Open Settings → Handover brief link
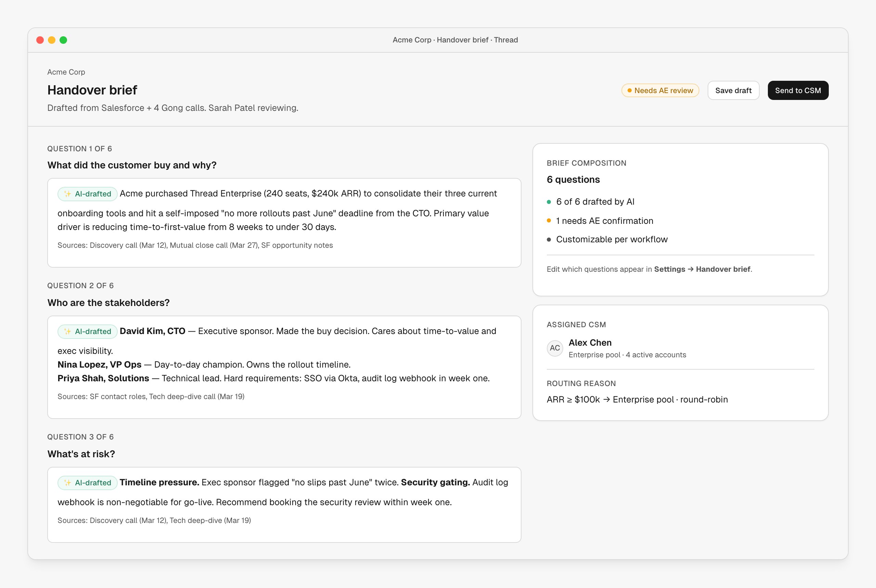Screen dimensions: 876x588 [703, 269]
